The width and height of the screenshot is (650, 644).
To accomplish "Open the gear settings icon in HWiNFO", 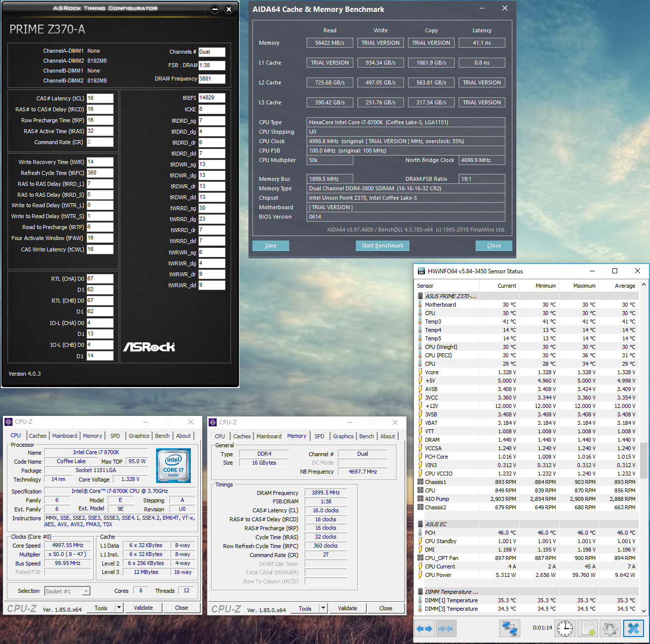I will coord(610,629).
